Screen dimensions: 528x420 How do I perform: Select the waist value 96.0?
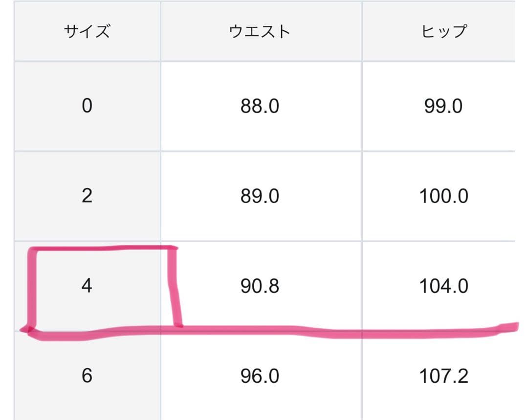pos(260,376)
